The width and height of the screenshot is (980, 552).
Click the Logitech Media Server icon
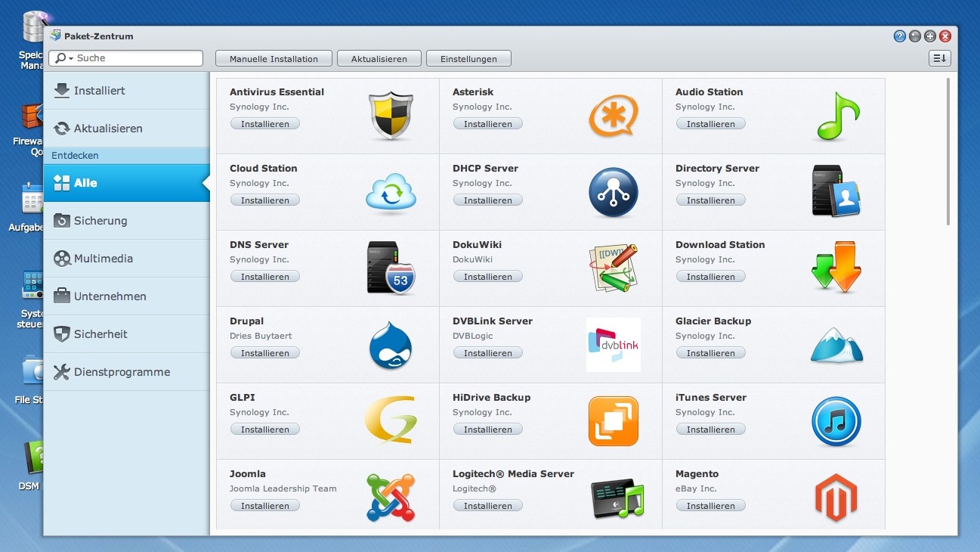point(617,499)
